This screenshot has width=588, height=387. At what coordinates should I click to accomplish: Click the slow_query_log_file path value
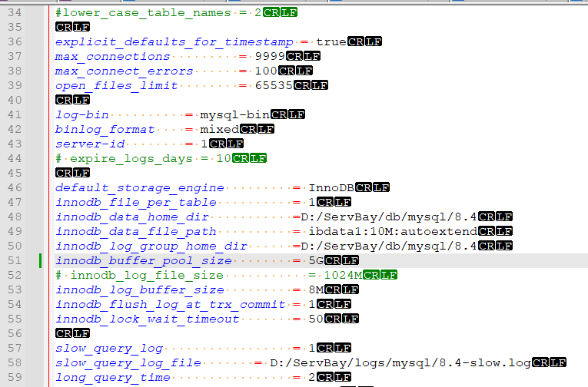pos(400,362)
